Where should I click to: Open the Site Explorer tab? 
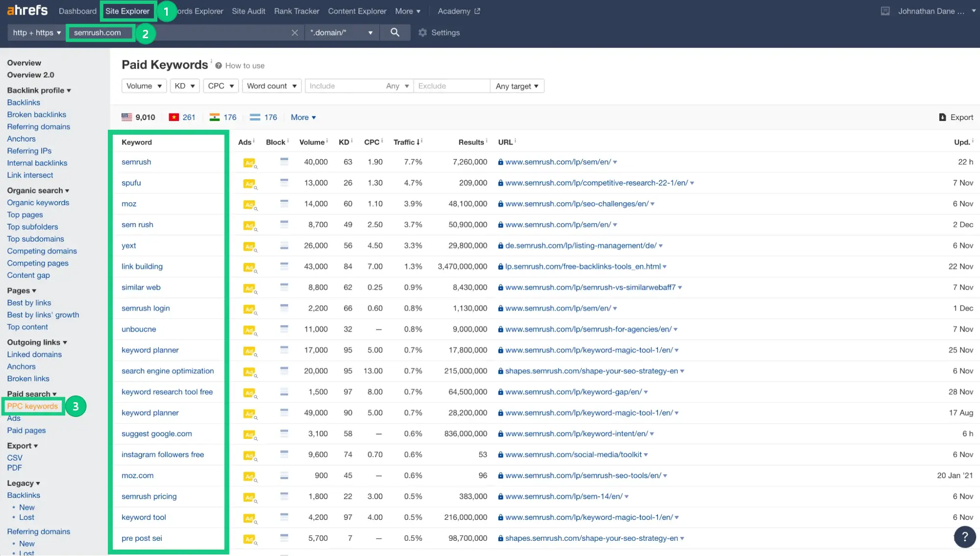(x=127, y=11)
